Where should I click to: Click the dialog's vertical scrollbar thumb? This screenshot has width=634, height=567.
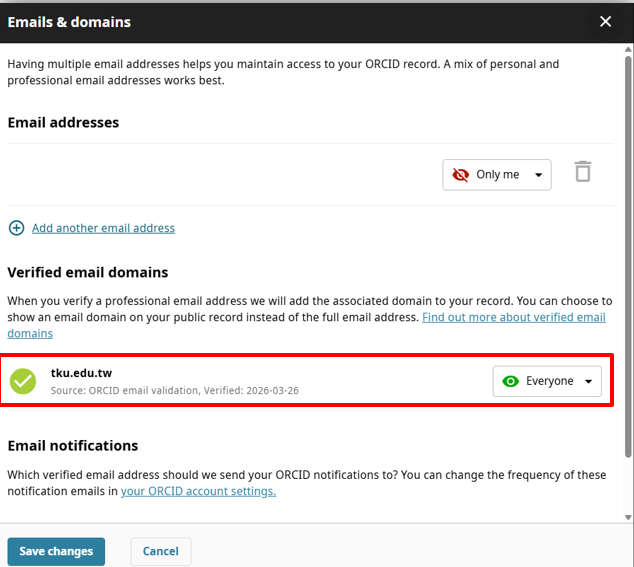point(628,257)
